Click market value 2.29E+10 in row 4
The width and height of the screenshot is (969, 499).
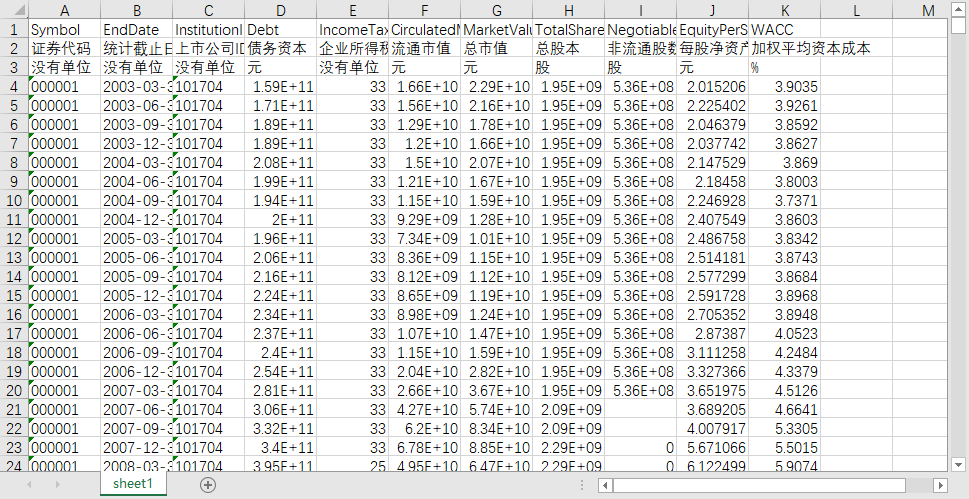497,86
